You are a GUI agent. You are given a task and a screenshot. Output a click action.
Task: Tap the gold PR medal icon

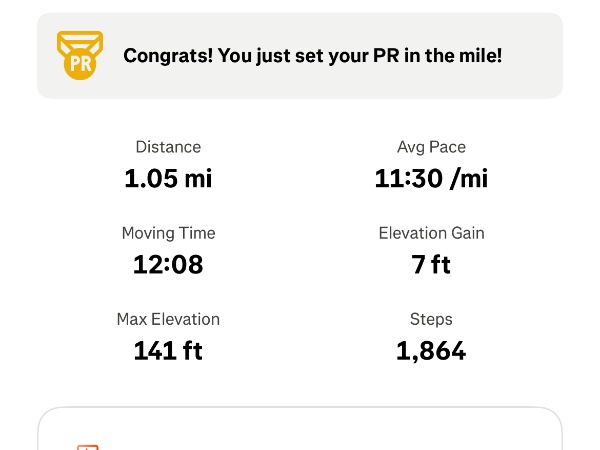[x=80, y=56]
